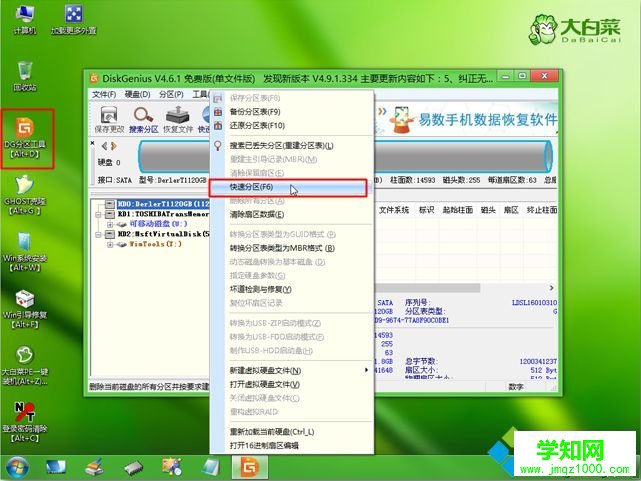Image resolution: width=641 pixels, height=481 pixels.
Task: Click the 保存更改 toolbar icon
Action: pos(109,119)
